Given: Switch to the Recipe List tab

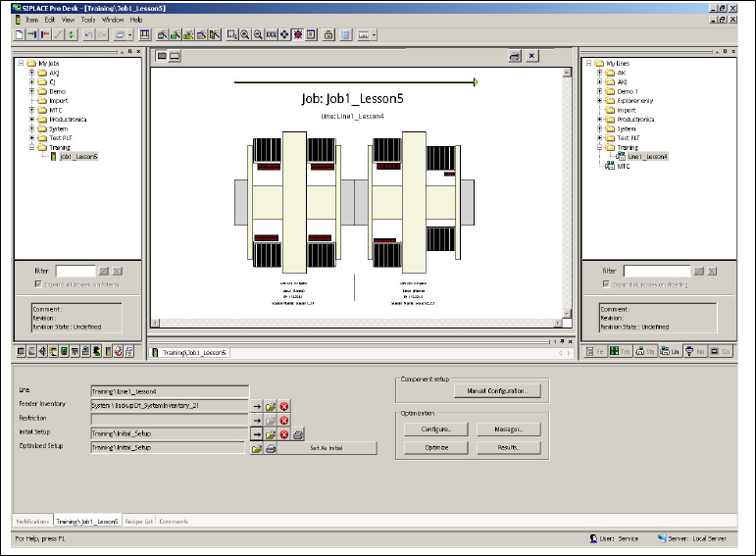Looking at the screenshot, I should (x=138, y=522).
